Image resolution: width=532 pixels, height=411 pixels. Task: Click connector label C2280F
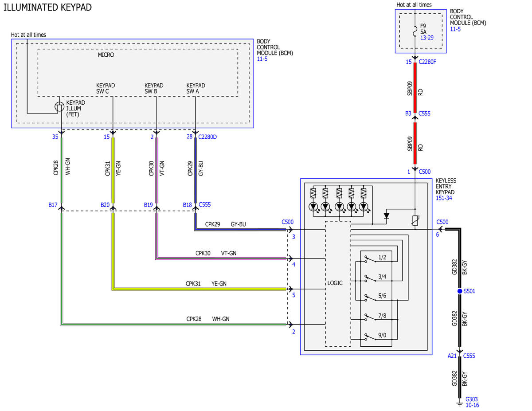[x=427, y=62]
